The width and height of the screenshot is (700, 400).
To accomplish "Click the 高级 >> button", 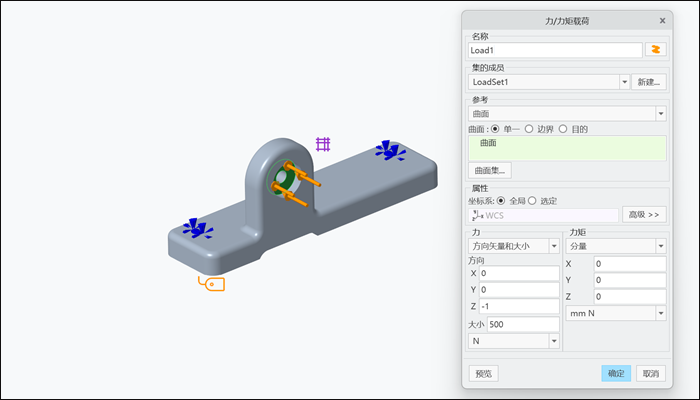I will (x=644, y=215).
